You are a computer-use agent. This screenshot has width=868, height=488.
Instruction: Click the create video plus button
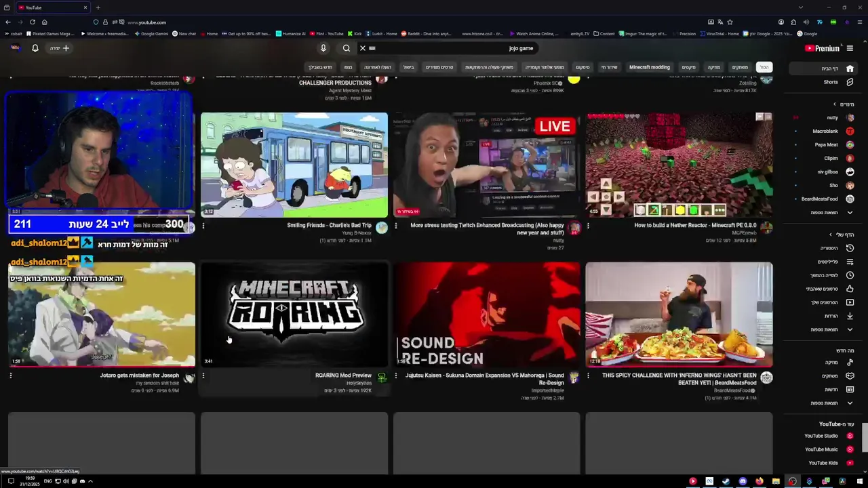pos(60,48)
